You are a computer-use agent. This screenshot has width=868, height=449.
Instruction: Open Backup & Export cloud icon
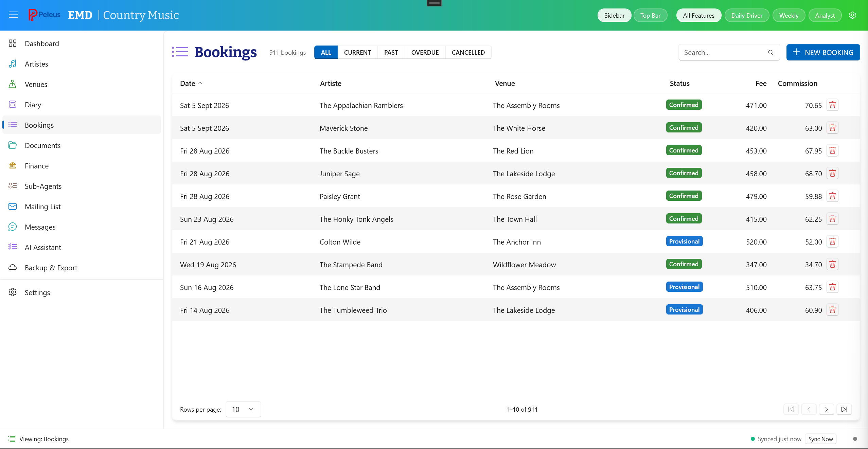point(13,267)
